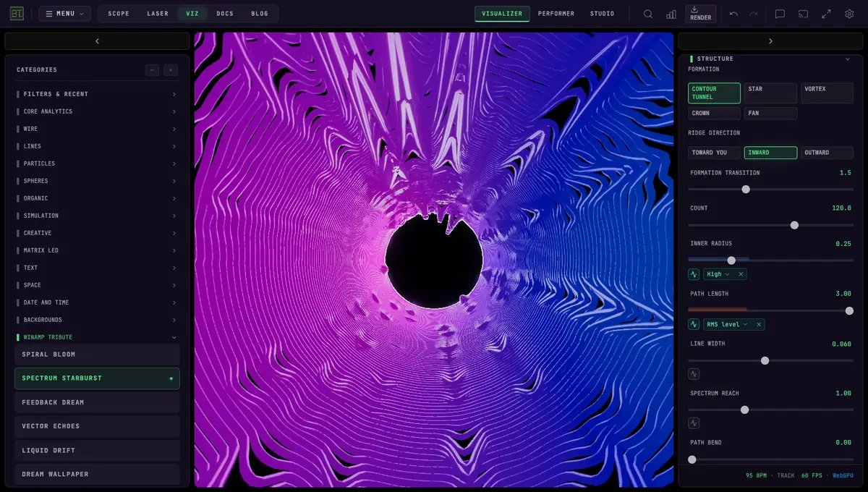Click the plus button beside Categories
This screenshot has width=868, height=492.
[170, 70]
